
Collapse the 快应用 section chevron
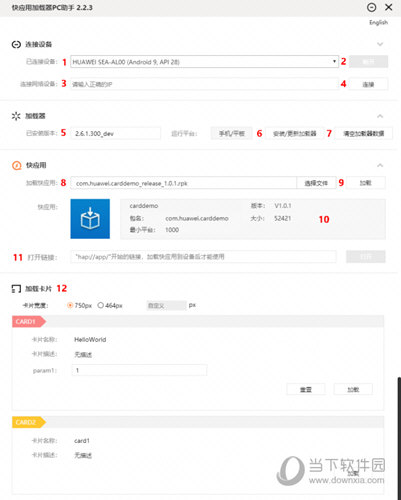point(380,165)
